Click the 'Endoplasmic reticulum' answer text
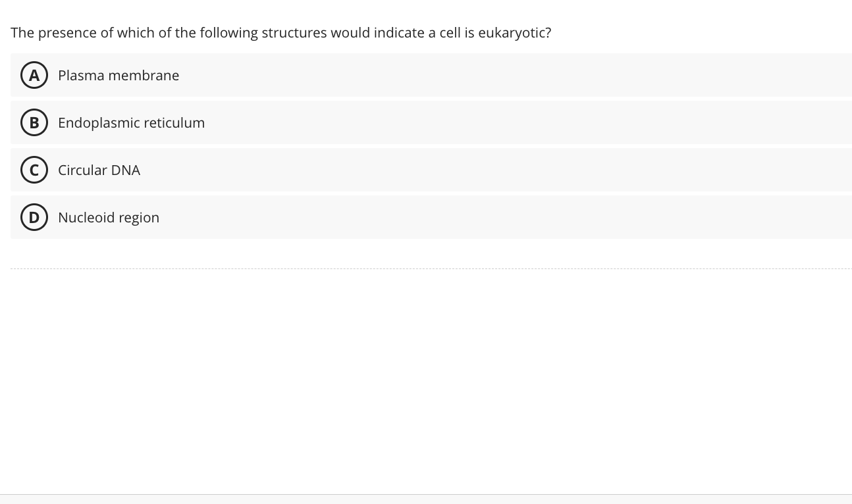Image resolution: width=852 pixels, height=504 pixels. coord(131,122)
